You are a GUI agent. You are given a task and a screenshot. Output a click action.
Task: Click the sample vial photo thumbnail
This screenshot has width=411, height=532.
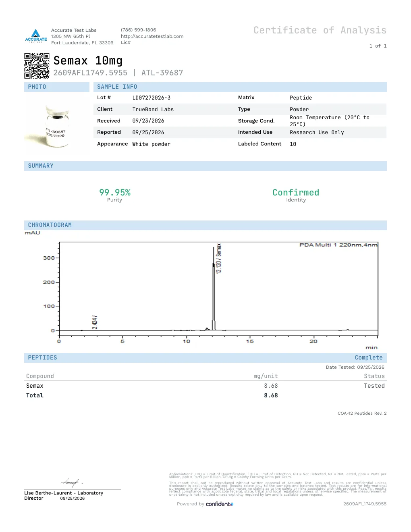(57, 125)
